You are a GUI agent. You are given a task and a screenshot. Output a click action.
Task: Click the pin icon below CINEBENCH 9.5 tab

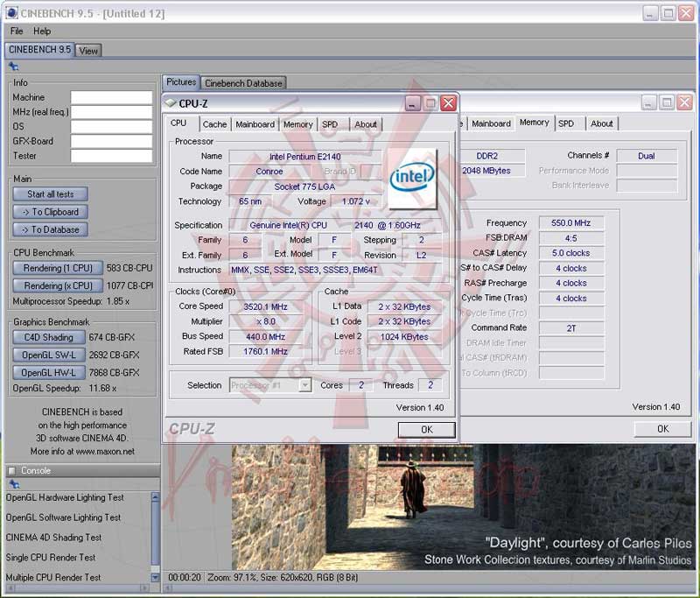[13, 67]
